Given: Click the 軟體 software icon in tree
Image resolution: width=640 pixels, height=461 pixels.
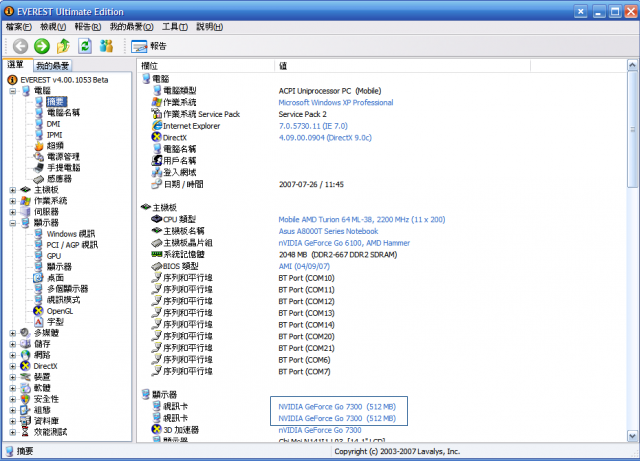Looking at the screenshot, I should point(25,388).
